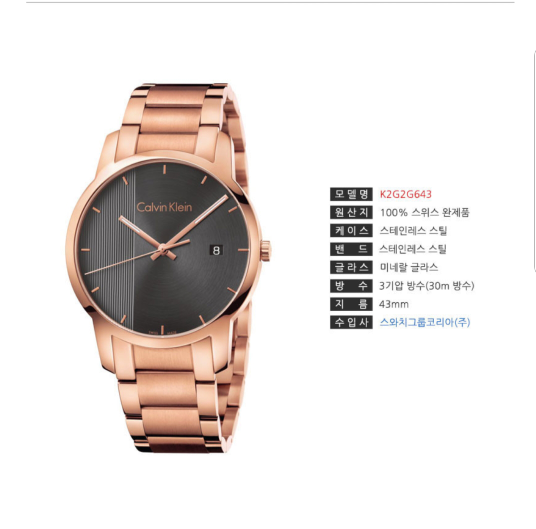The height and width of the screenshot is (529, 536).
Task: Click the rose gold watch crown
Action: pyautogui.click(x=266, y=250)
